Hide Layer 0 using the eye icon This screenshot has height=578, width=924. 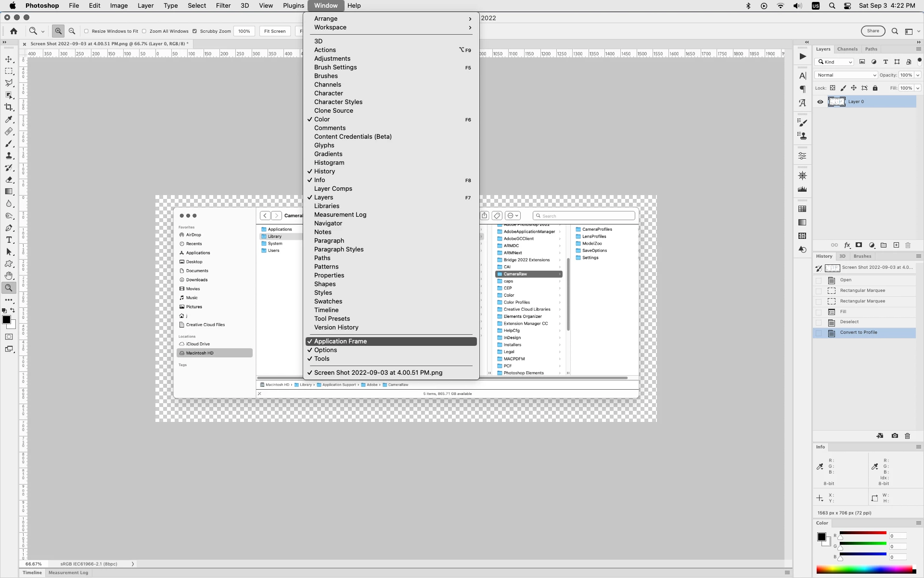click(820, 102)
